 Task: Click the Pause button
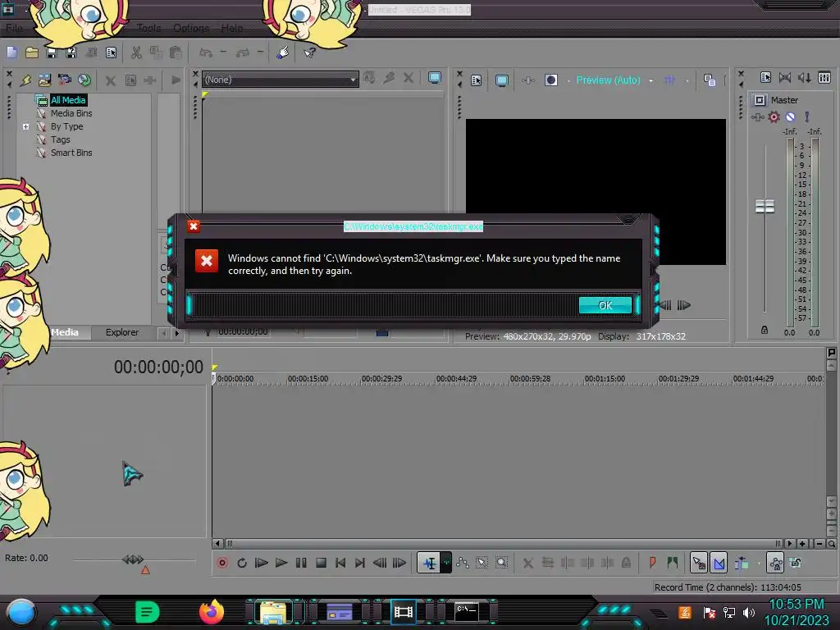(x=301, y=563)
